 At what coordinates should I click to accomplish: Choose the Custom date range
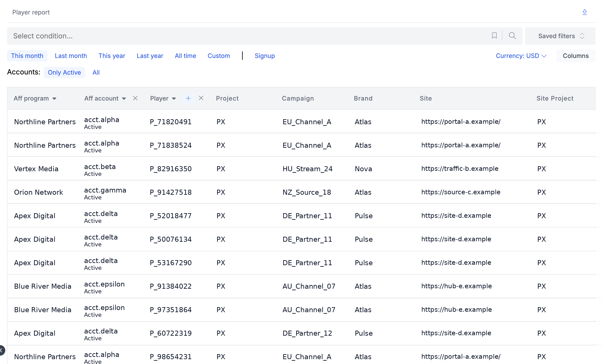coord(219,56)
